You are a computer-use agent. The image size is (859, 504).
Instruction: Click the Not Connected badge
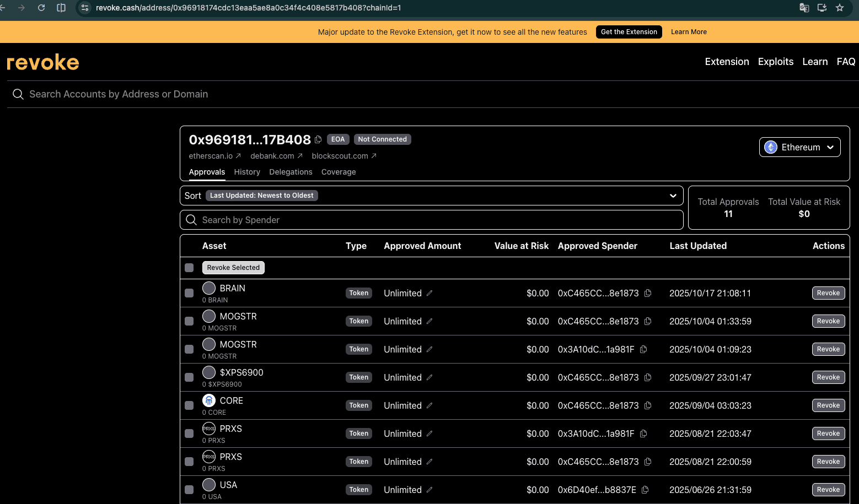pyautogui.click(x=382, y=139)
